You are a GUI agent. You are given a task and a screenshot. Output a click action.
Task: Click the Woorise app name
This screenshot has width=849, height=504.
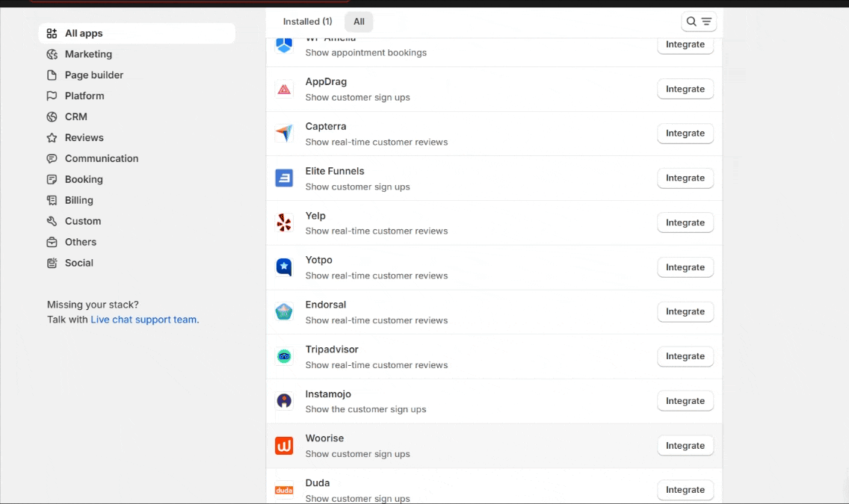324,438
